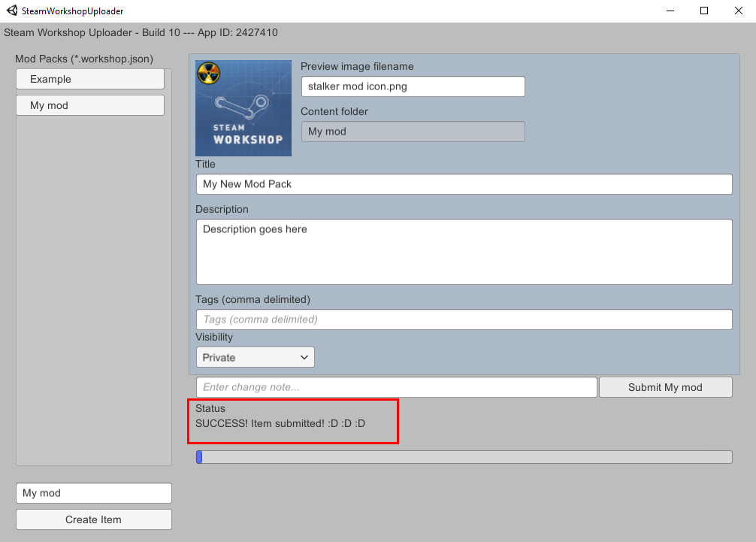This screenshot has height=542, width=756.
Task: Click the new item name field
Action: coord(94,493)
